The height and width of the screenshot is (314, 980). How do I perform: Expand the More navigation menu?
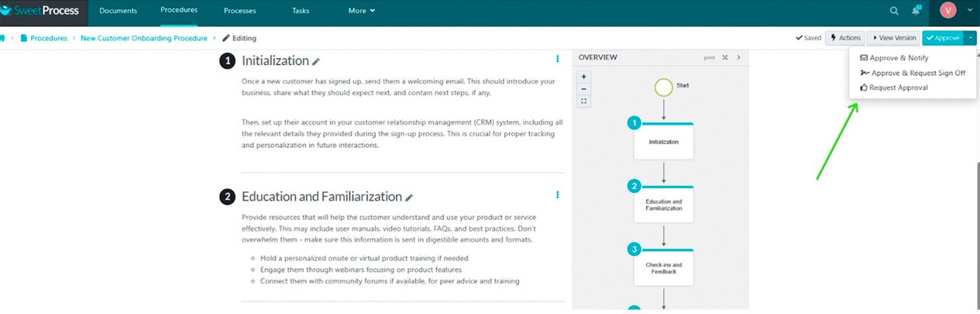pos(361,11)
